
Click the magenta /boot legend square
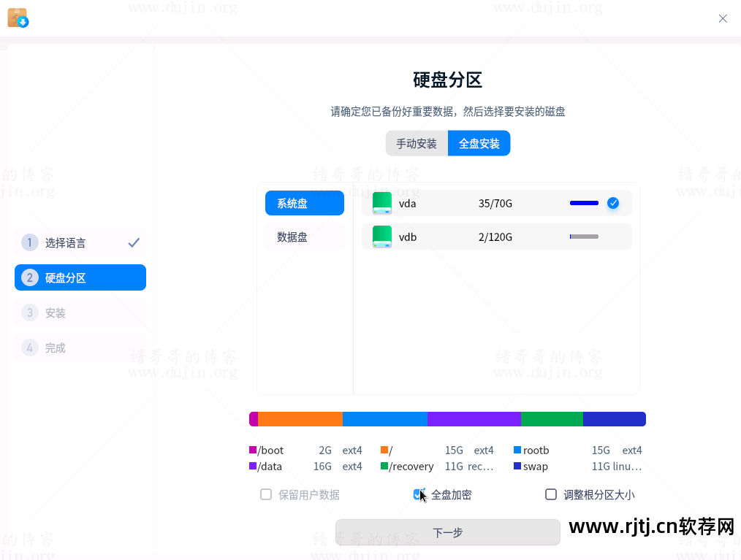pos(254,450)
